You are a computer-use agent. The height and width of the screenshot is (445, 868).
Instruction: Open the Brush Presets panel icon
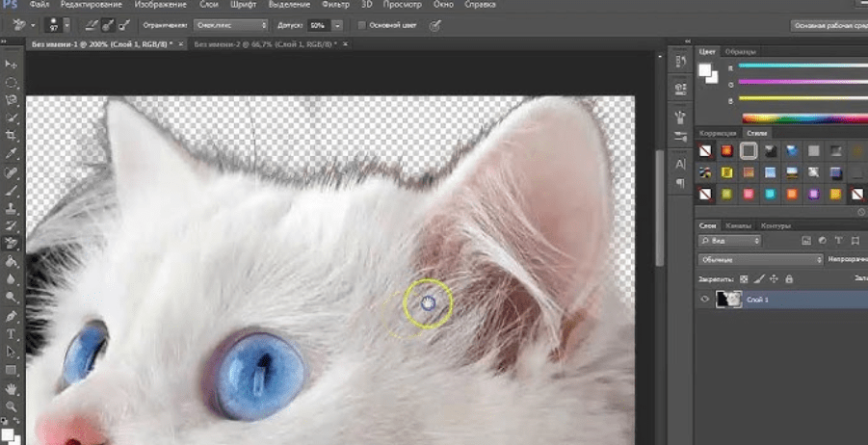(x=680, y=118)
